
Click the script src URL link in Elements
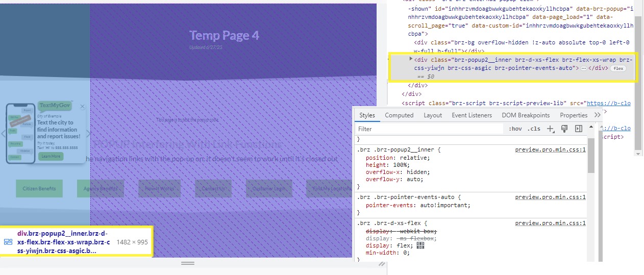pos(609,103)
